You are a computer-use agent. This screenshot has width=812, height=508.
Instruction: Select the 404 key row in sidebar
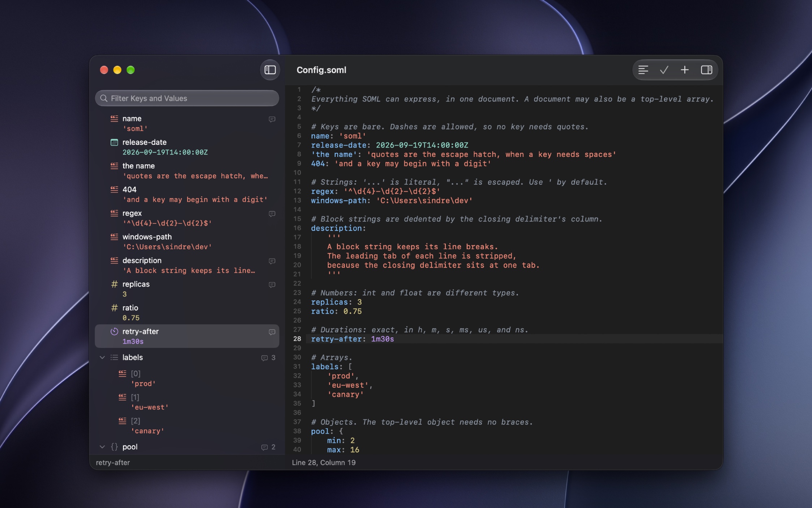187,194
